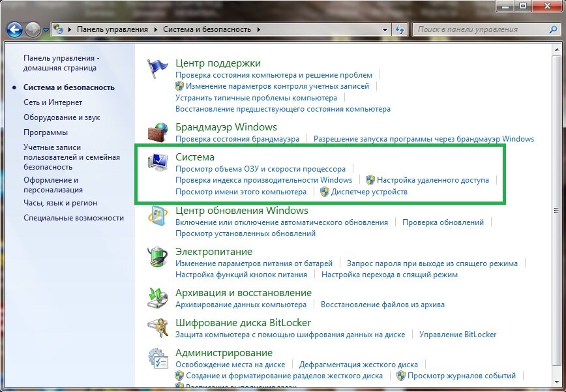The height and width of the screenshot is (392, 566).
Task: Click the Электропитание battery icon
Action: tap(158, 256)
